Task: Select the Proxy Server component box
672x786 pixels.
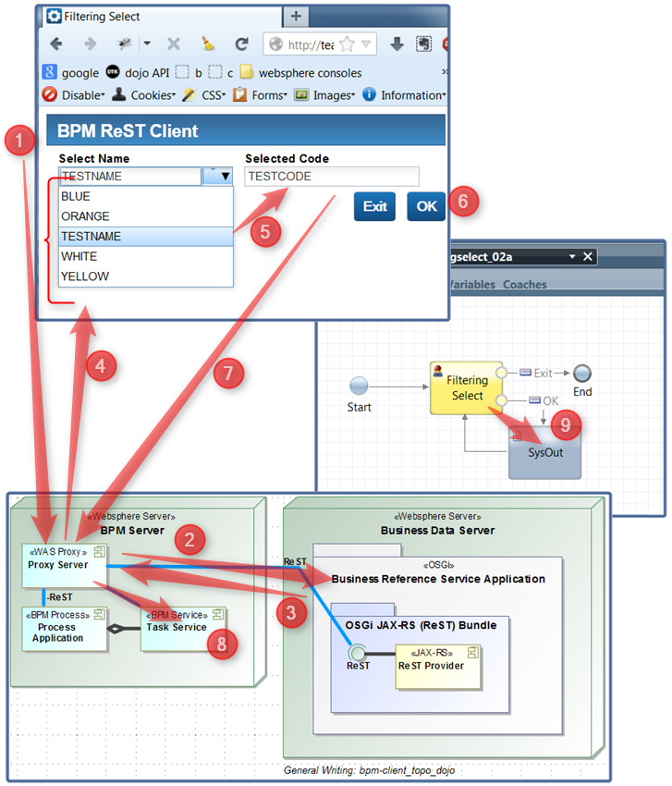Action: [64, 565]
